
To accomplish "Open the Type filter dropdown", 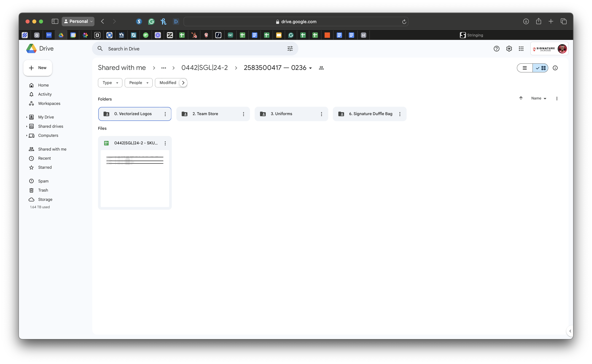I will click(x=110, y=83).
